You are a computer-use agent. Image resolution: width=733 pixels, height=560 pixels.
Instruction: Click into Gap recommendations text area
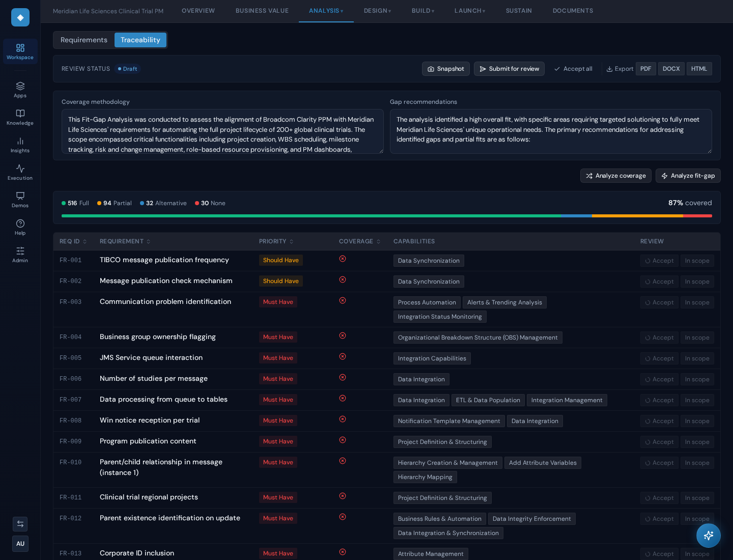551,131
